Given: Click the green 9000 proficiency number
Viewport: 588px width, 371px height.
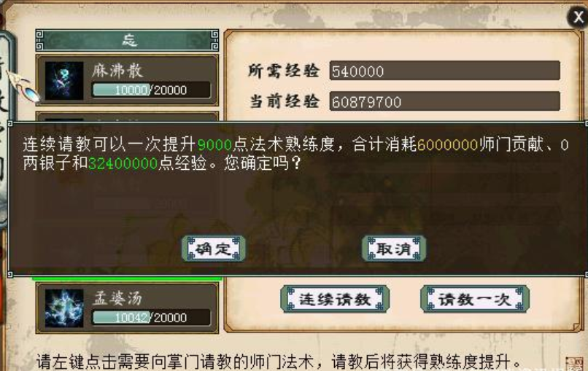Looking at the screenshot, I should (x=214, y=144).
